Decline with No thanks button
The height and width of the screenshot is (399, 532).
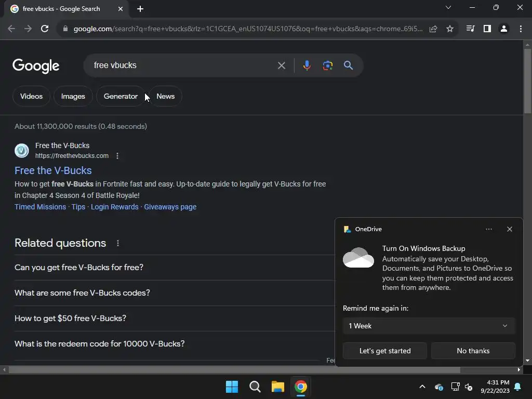(473, 351)
